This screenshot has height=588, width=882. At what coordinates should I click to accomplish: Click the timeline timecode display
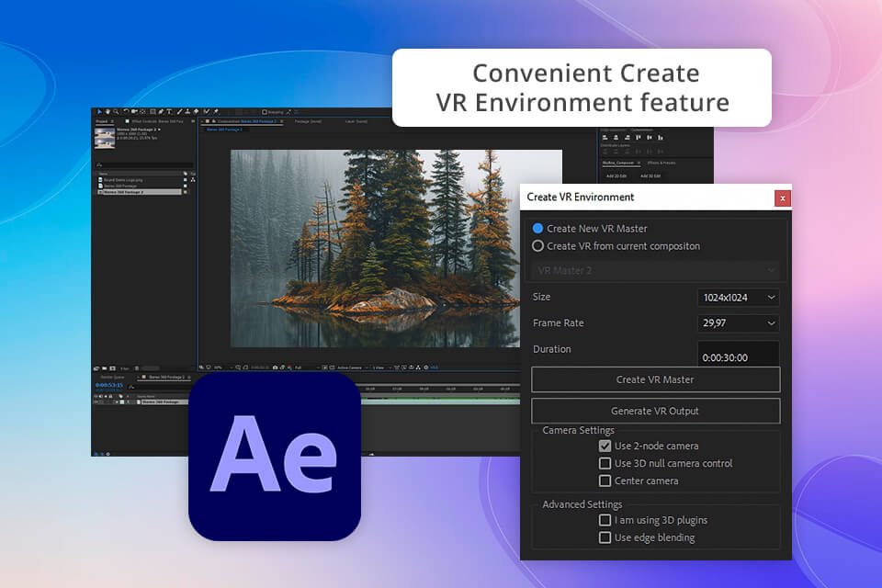tap(109, 386)
